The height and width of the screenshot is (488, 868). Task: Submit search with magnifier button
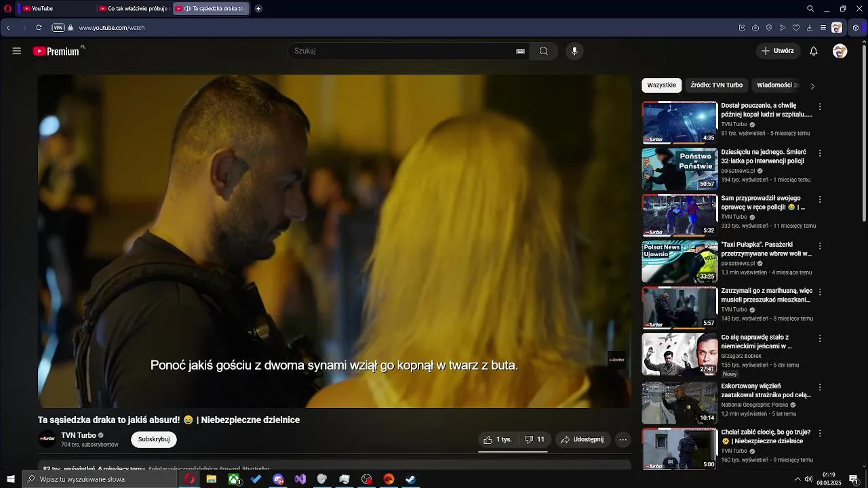pyautogui.click(x=544, y=51)
